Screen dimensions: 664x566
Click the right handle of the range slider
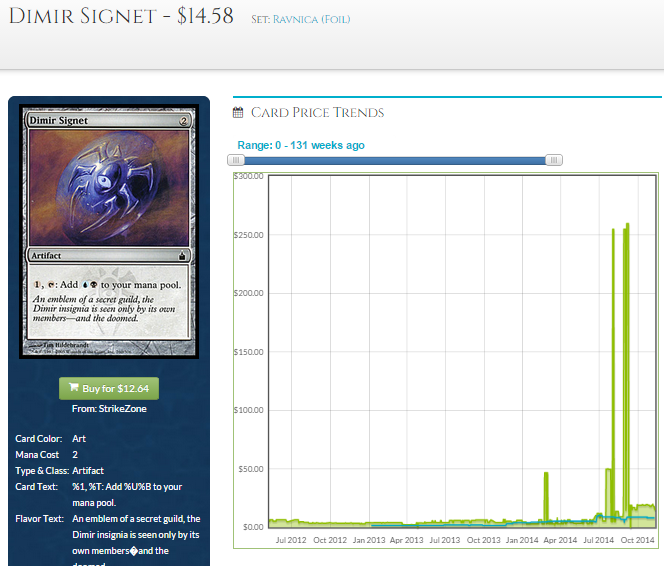[x=553, y=160]
